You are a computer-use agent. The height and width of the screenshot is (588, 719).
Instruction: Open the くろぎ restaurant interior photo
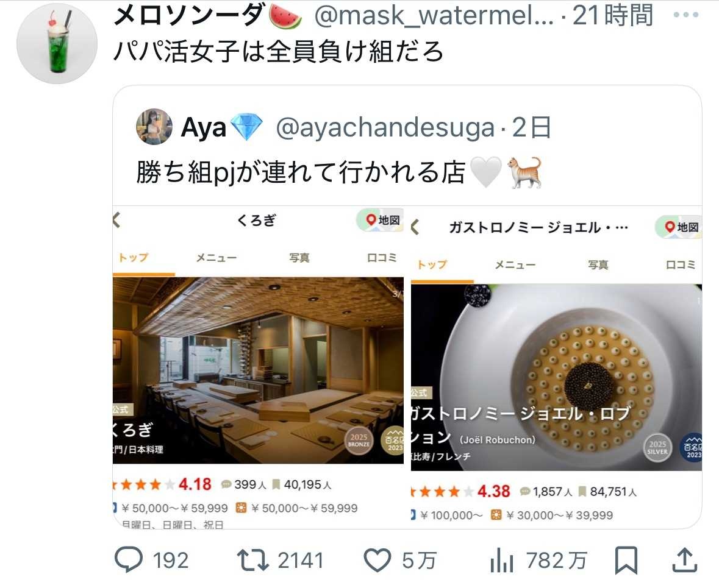pyautogui.click(x=258, y=370)
